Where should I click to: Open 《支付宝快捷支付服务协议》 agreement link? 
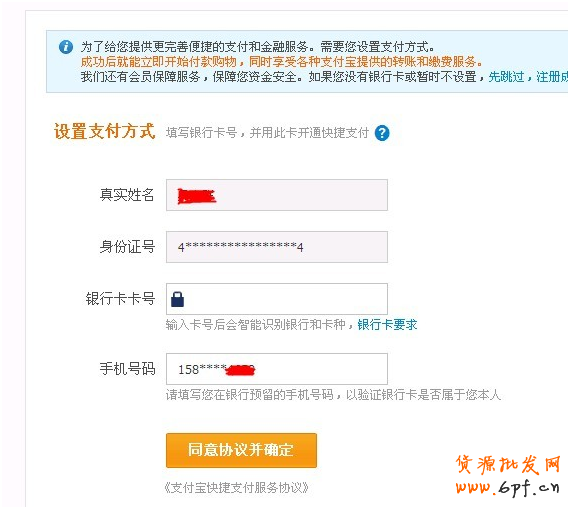point(237,488)
